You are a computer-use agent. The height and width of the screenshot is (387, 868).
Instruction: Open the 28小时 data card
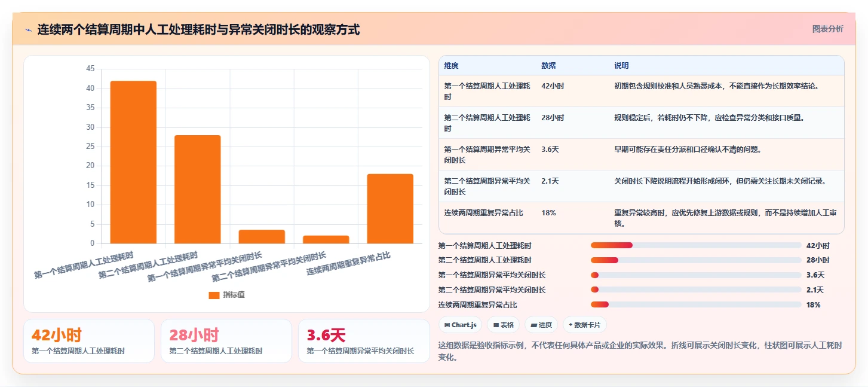click(x=226, y=341)
